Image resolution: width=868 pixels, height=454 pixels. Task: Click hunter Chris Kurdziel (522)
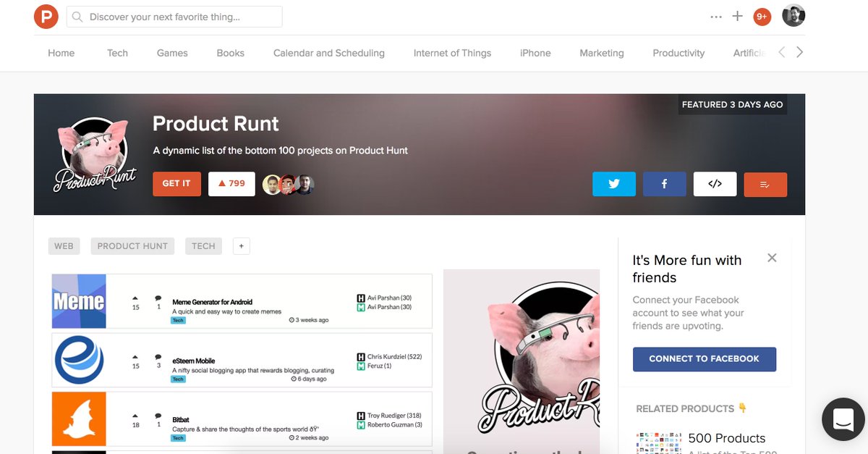tap(394, 357)
